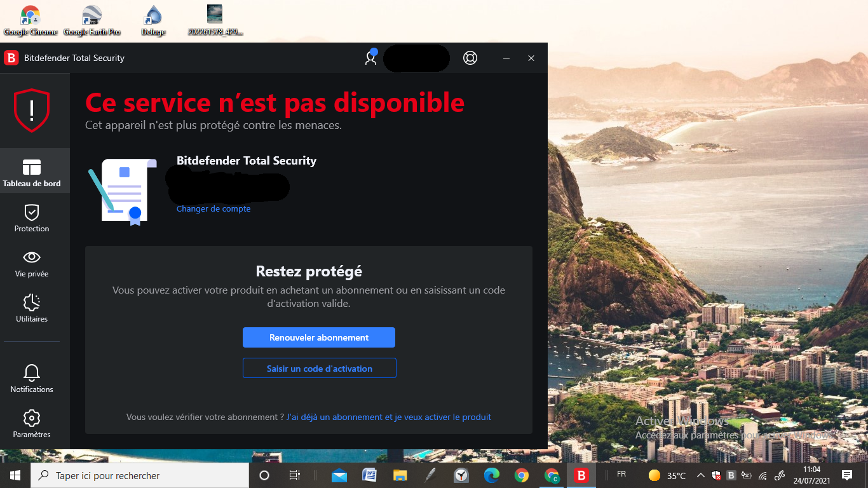868x488 pixels.
Task: Click the Bitdefender tray icon
Action: [731, 475]
